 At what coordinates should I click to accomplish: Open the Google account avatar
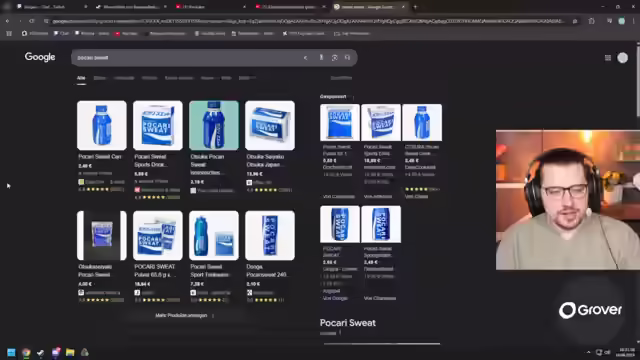(x=622, y=58)
